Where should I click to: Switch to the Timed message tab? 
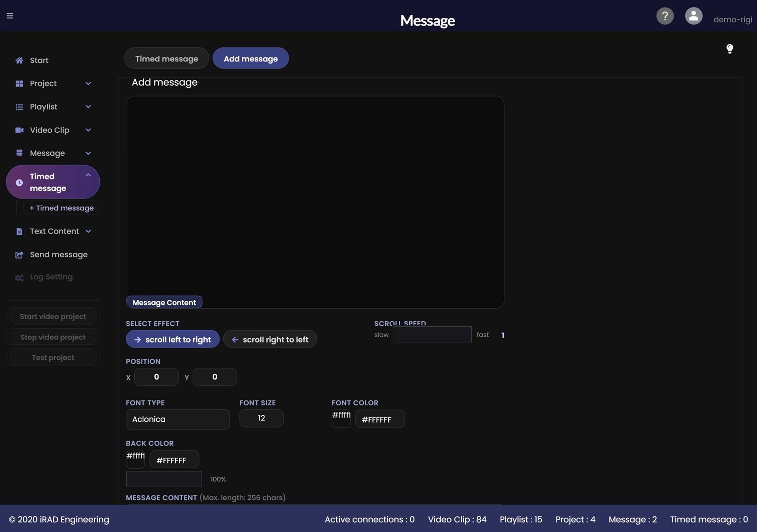(167, 58)
